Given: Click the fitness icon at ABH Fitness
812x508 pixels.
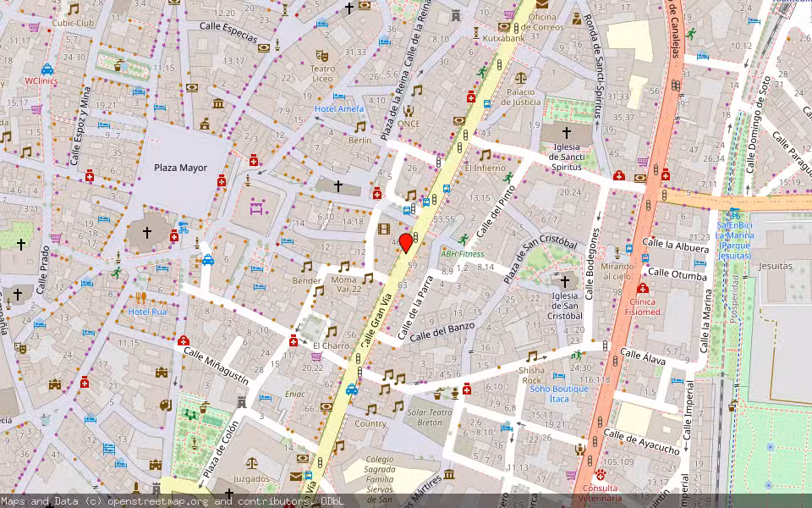Looking at the screenshot, I should (463, 240).
